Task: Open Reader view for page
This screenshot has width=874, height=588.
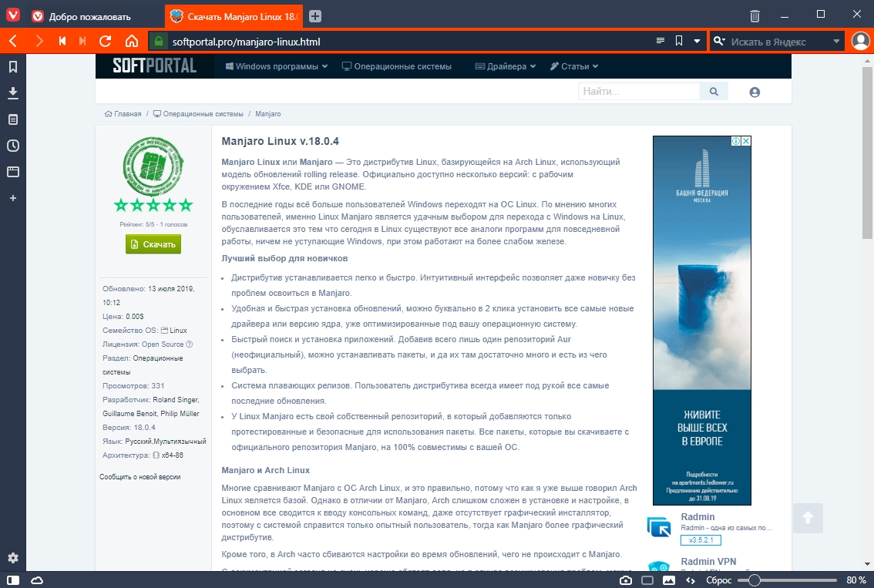Action: (661, 41)
